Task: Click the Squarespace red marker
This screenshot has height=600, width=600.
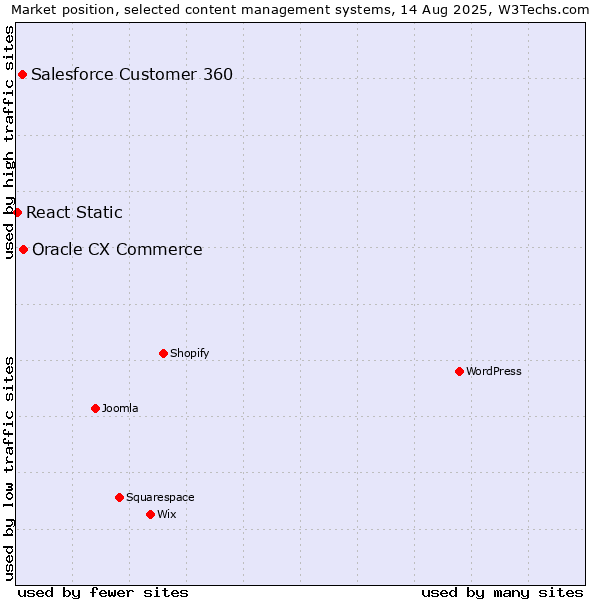Action: point(119,497)
